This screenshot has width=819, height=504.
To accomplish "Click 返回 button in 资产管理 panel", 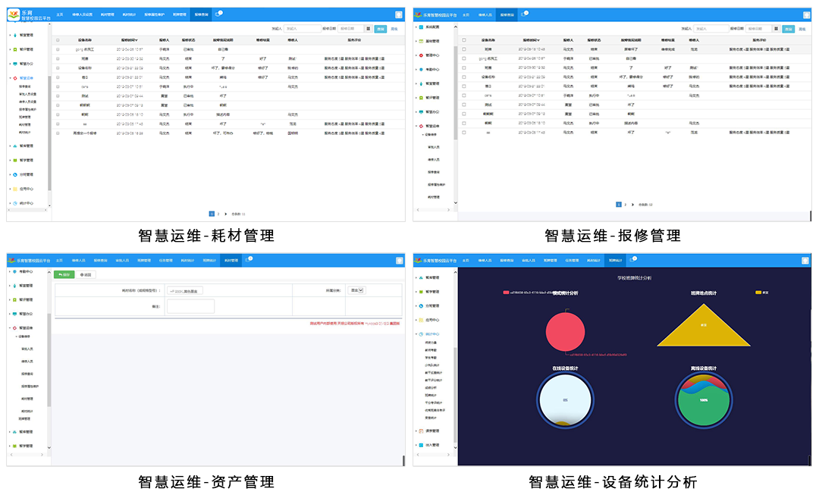I will pyautogui.click(x=86, y=274).
